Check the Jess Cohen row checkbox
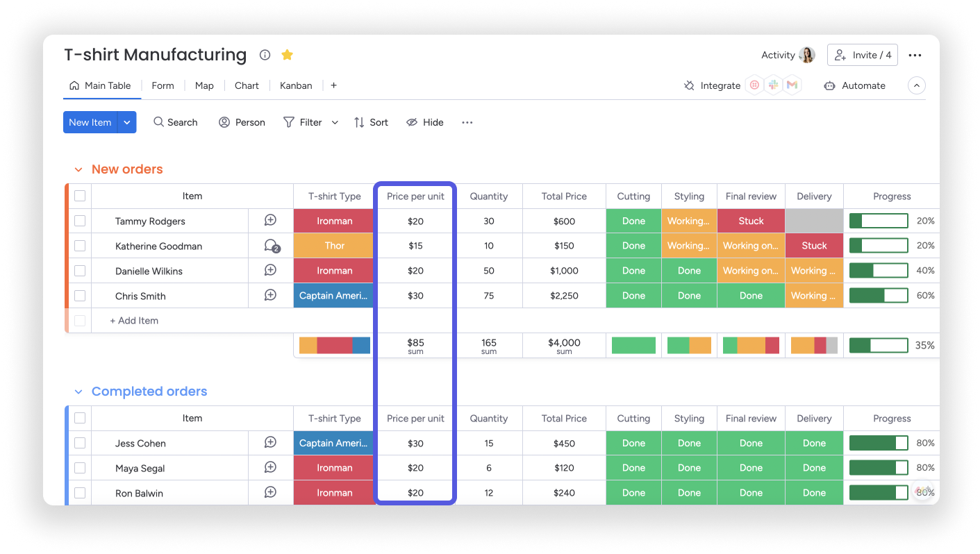 pos(80,443)
